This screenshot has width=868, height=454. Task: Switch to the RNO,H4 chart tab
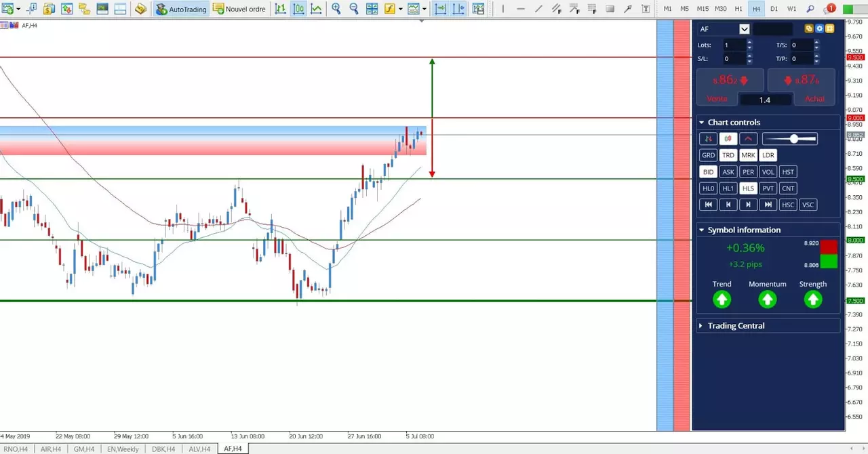14,449
